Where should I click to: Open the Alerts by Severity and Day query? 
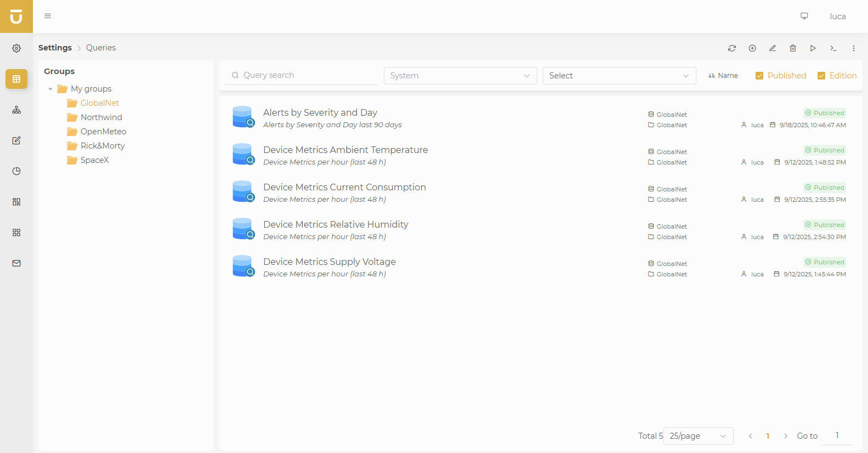pos(320,112)
